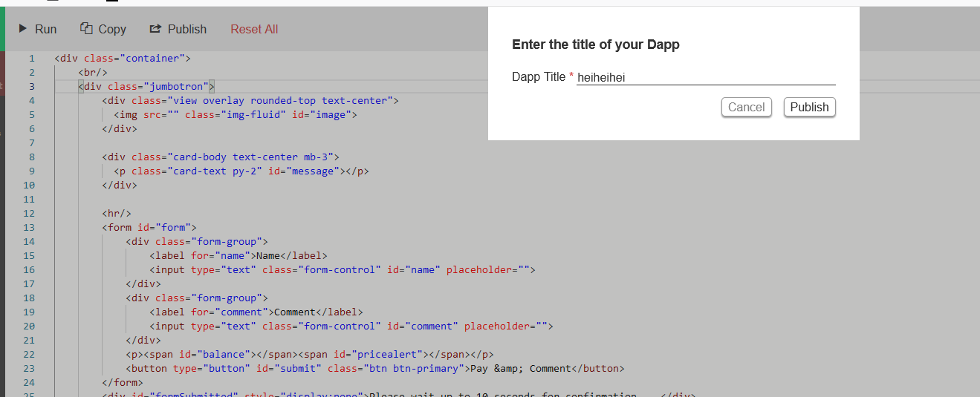Select line number 3 in gutter
Image resolution: width=980 pixels, height=397 pixels.
pyautogui.click(x=31, y=86)
